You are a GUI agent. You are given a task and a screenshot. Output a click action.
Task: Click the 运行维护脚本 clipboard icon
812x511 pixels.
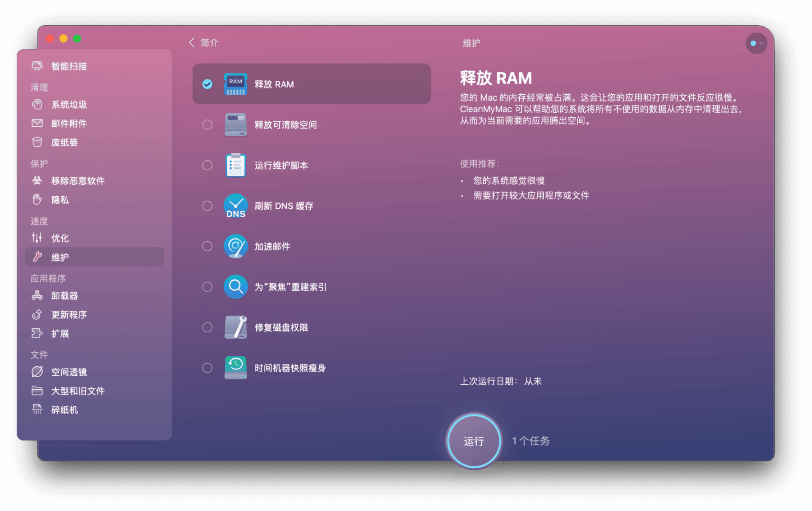(235, 165)
